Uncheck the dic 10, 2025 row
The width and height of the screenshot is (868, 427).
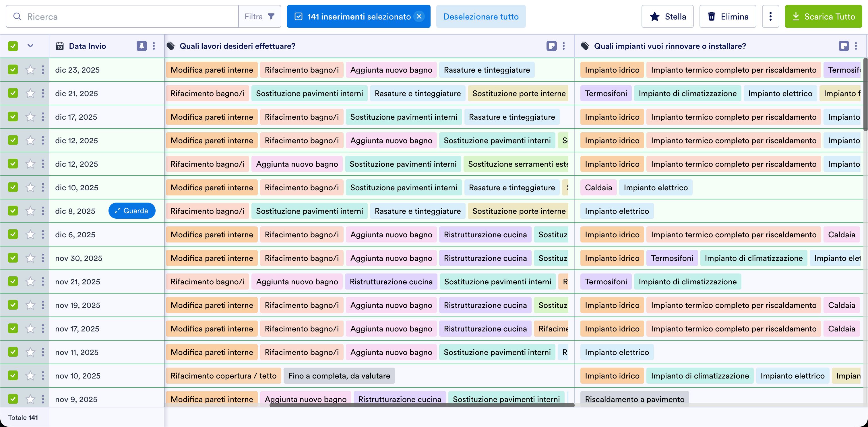(12, 187)
